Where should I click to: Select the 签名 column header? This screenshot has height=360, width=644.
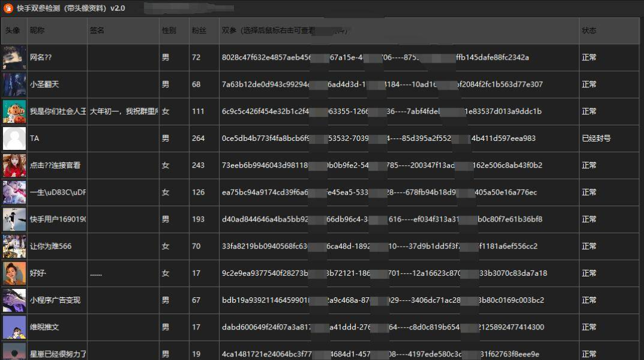(x=97, y=30)
